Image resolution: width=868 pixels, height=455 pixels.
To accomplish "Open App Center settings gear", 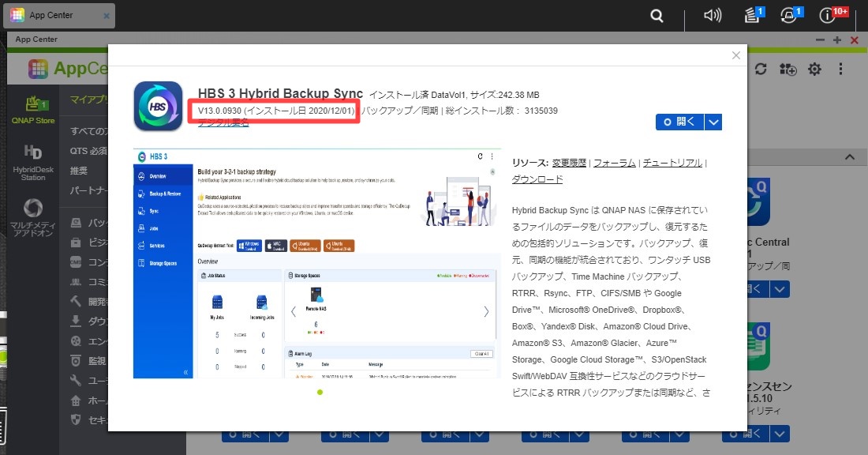I will coord(814,70).
